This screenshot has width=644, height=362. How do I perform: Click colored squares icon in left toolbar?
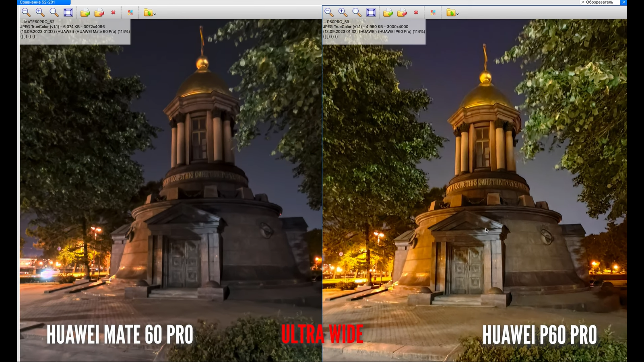130,13
